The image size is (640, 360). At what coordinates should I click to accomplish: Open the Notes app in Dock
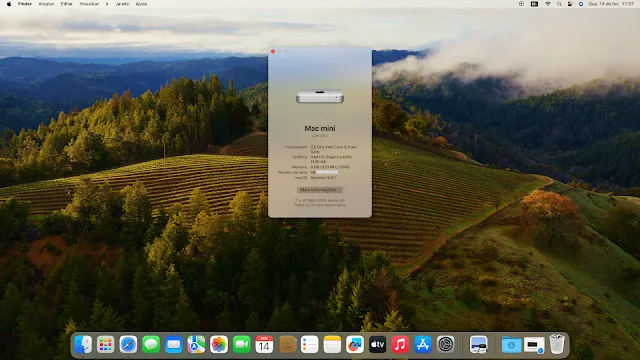tap(332, 344)
